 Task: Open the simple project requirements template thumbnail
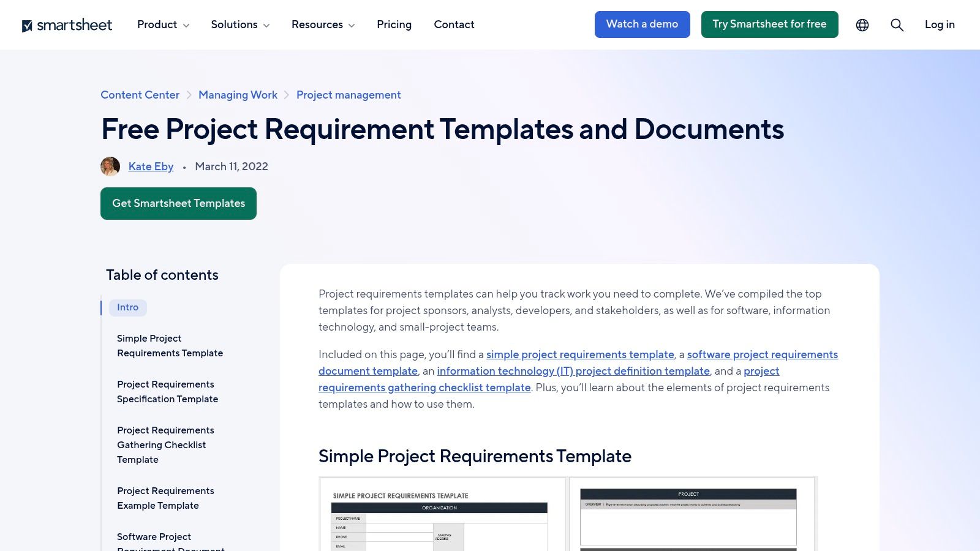click(x=442, y=514)
